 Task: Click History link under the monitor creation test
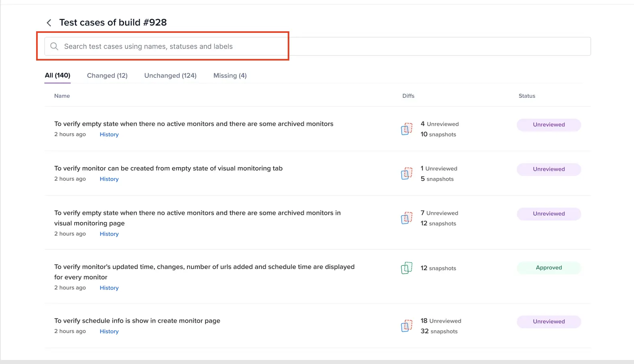109,179
